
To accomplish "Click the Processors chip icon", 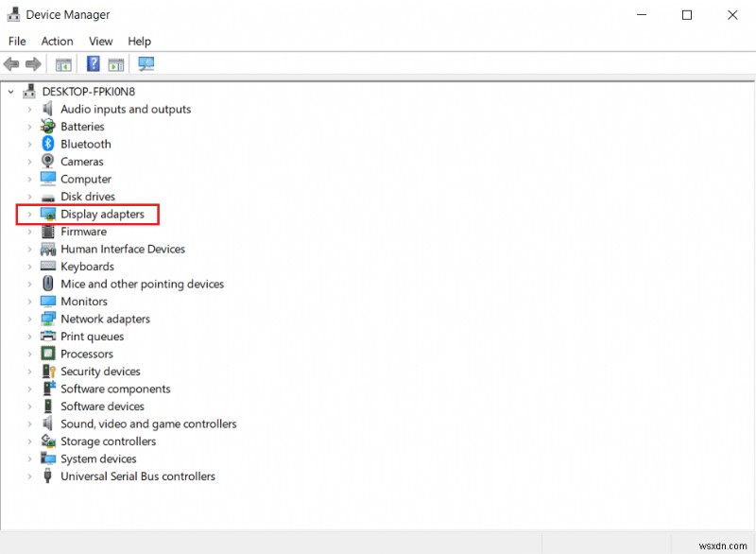I will point(47,354).
